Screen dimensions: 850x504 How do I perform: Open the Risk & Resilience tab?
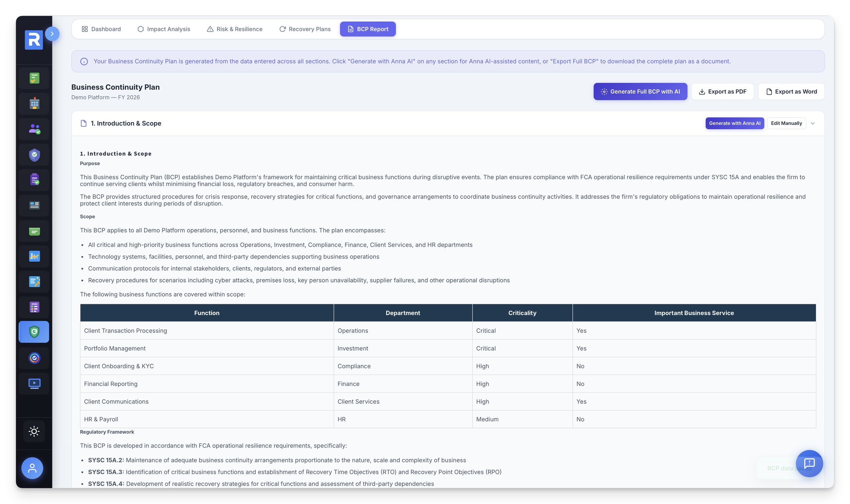[x=235, y=29]
